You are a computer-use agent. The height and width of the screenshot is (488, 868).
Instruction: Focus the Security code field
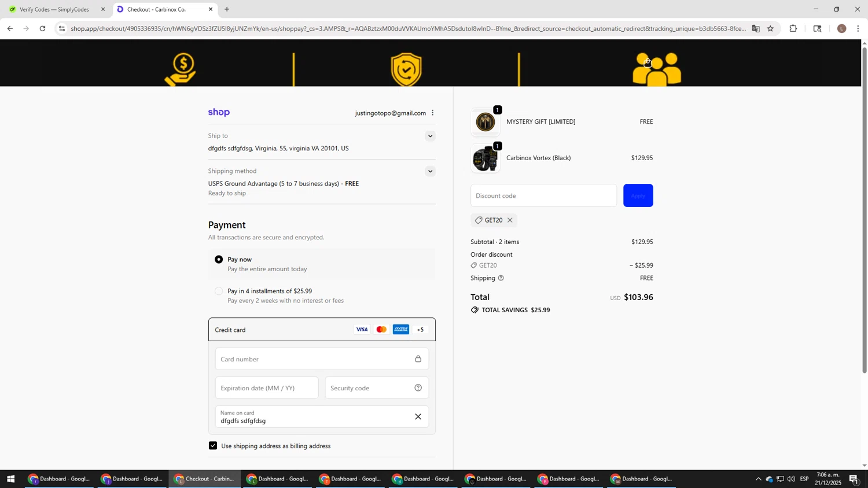pos(377,388)
